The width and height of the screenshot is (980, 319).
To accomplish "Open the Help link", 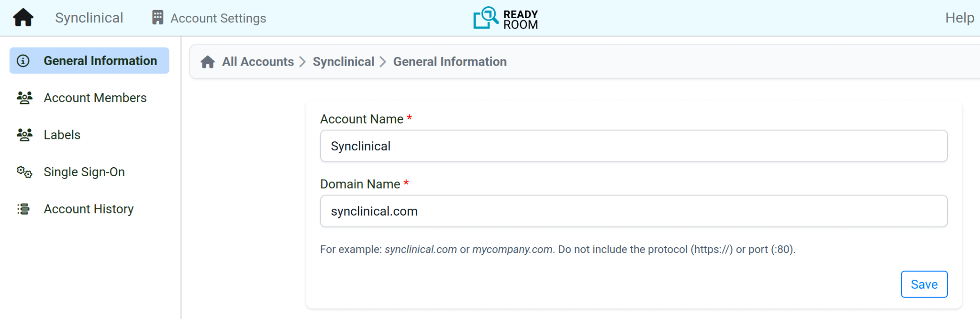I will pos(959,18).
